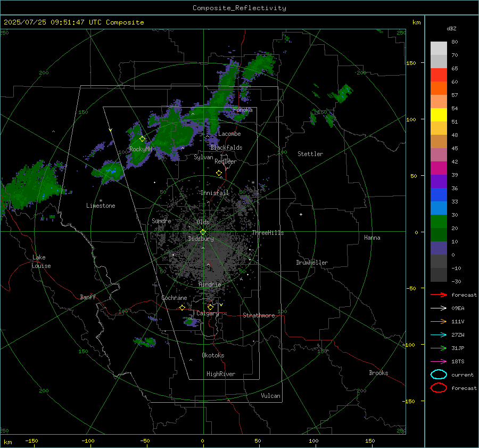The image size is (479, 448).
Task: Click the ThreeHills label
Action: 268,233
